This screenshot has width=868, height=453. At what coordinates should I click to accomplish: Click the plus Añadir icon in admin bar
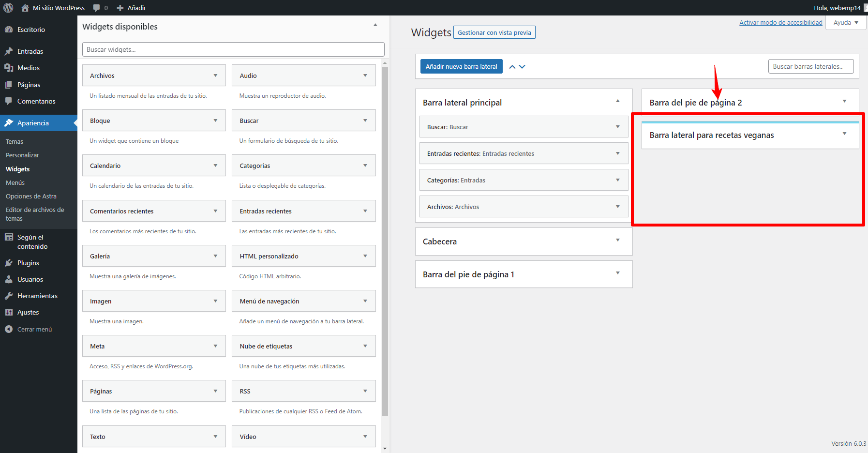click(120, 8)
